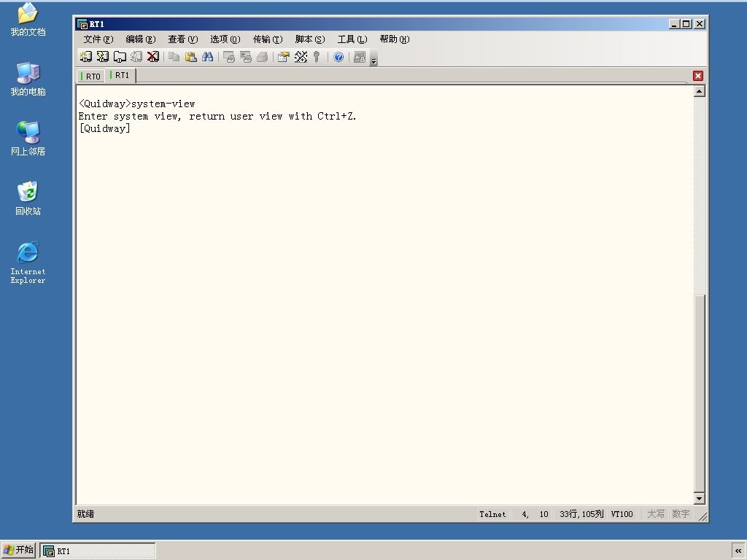Viewport: 747px width, 560px height.
Task: Click the last greyed toolbar window icon
Action: (360, 57)
